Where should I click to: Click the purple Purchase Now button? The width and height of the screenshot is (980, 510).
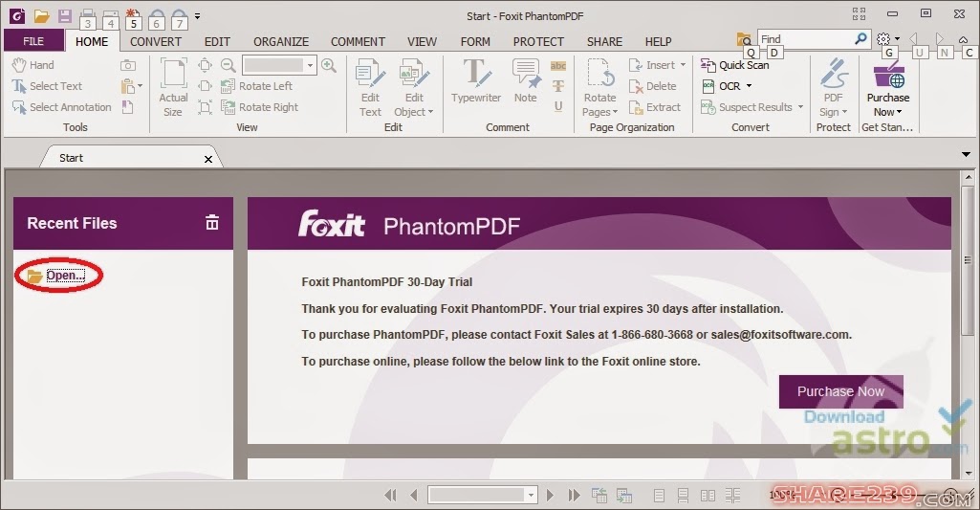840,391
